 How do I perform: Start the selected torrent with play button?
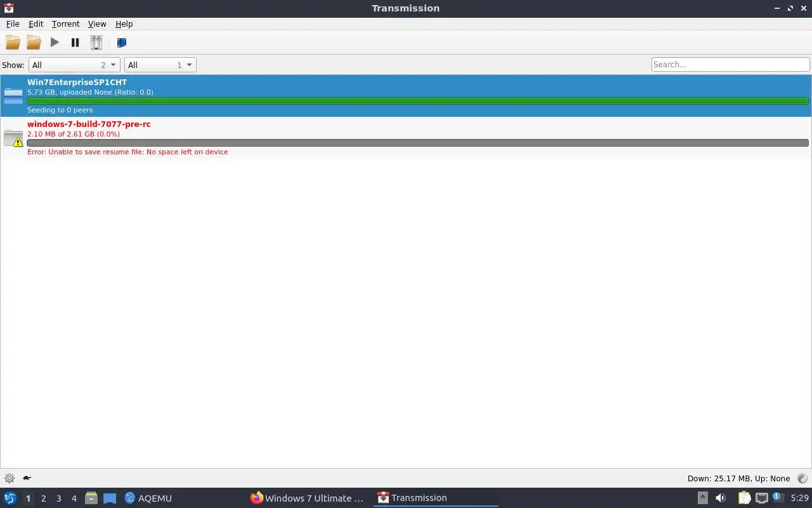click(x=55, y=43)
